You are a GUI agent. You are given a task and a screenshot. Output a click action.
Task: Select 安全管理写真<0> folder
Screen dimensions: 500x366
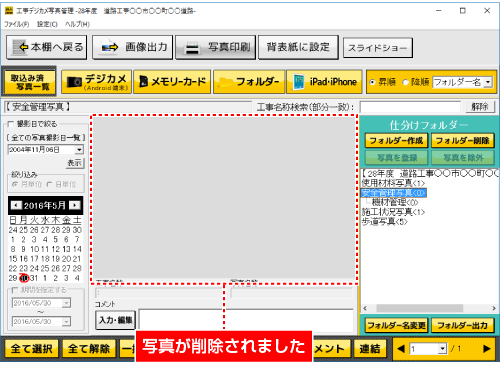click(393, 193)
